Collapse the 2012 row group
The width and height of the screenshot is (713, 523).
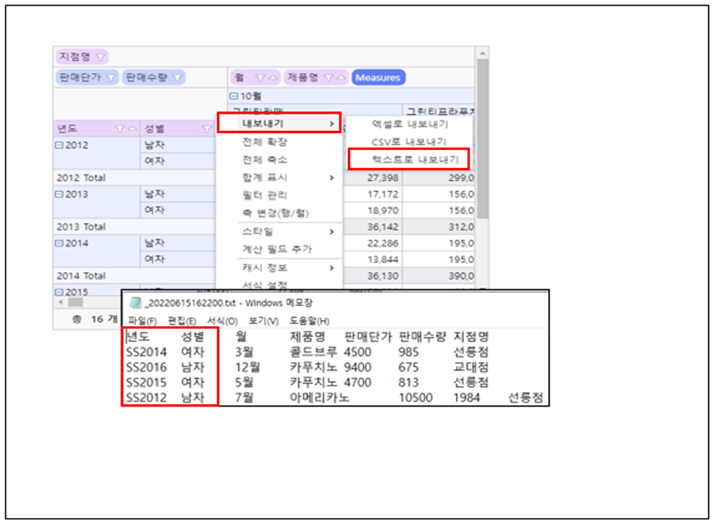coord(59,145)
